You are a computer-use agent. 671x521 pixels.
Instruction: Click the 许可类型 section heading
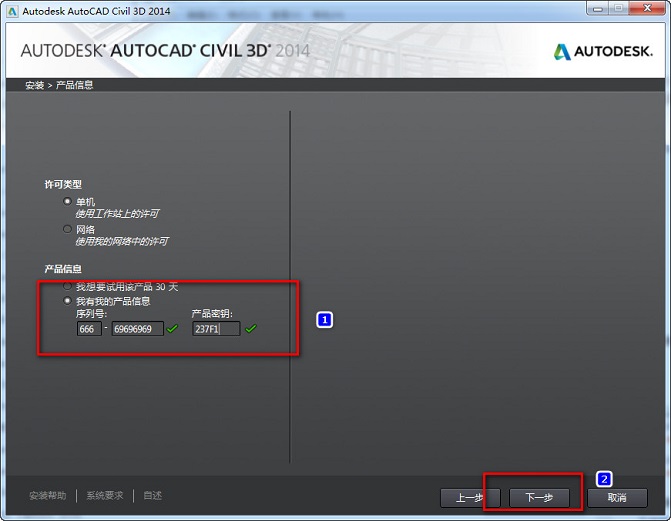[63, 185]
